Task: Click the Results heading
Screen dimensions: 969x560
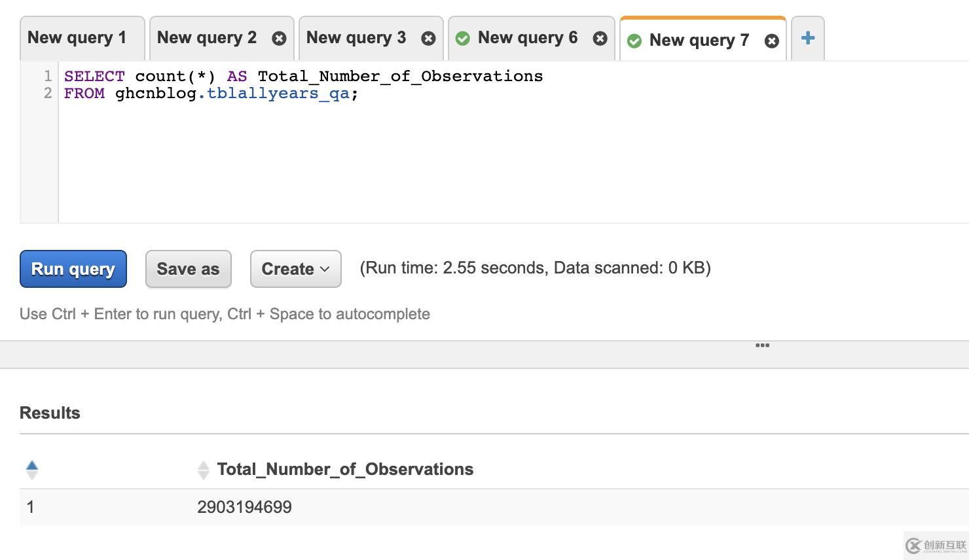Action: tap(50, 413)
